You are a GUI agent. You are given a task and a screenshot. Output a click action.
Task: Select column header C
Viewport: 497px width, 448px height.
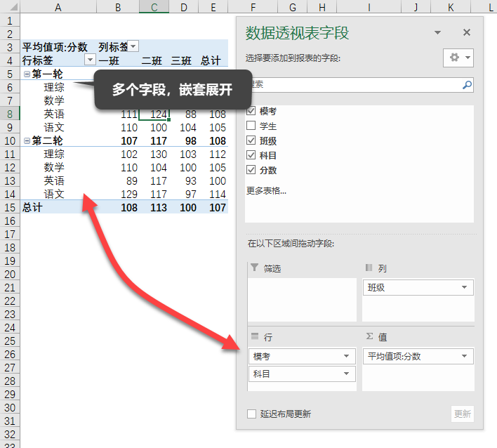153,7
